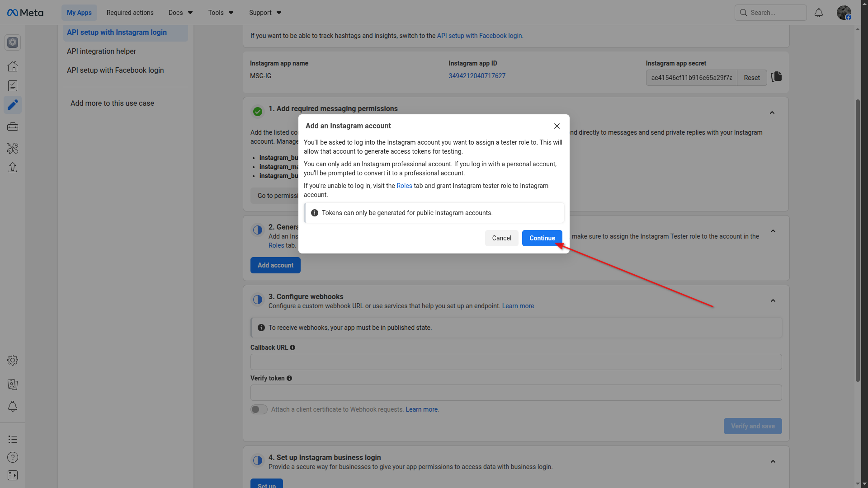This screenshot has height=488, width=868.
Task: Click the pencil use cases icon
Action: pos(13,105)
